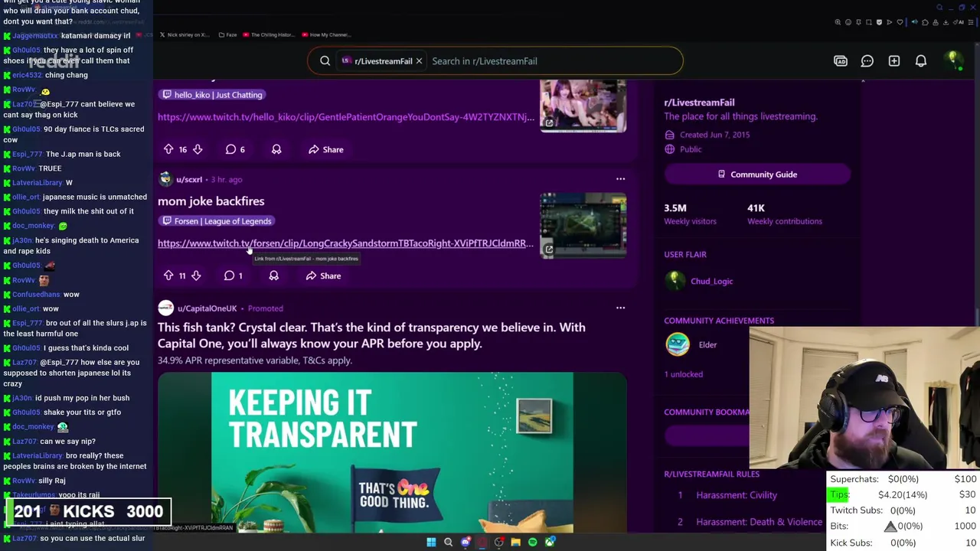The height and width of the screenshot is (551, 980).
Task: Open the Windows Start menu
Action: 431,542
